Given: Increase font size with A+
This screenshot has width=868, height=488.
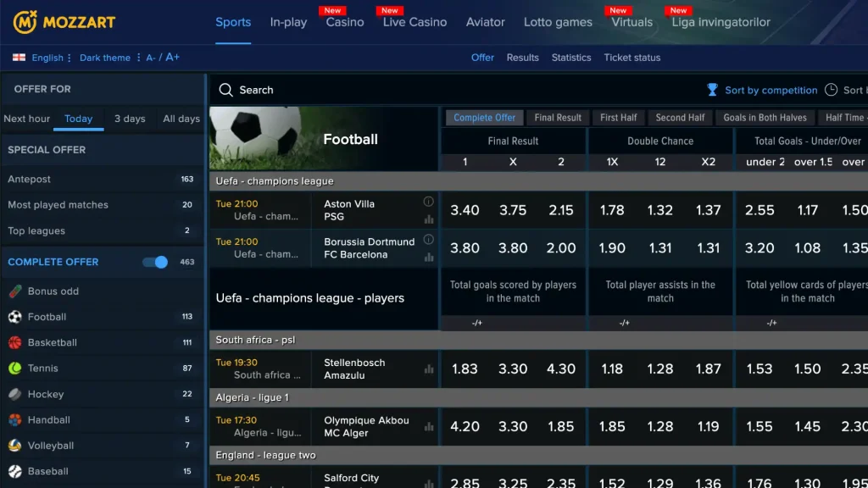Looking at the screenshot, I should [172, 57].
